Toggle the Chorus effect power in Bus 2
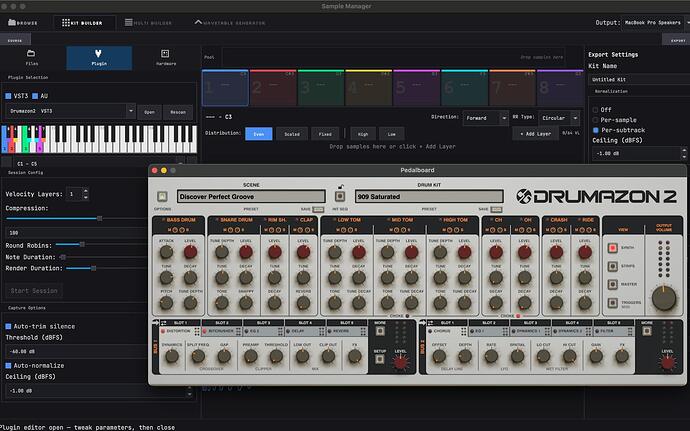690x431 pixels. [430, 331]
